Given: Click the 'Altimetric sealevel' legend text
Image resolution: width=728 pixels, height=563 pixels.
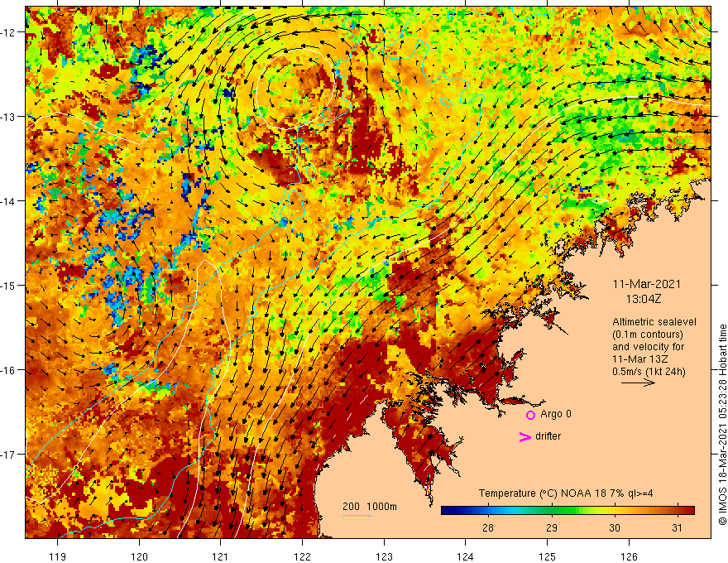Looking at the screenshot, I should tap(654, 322).
